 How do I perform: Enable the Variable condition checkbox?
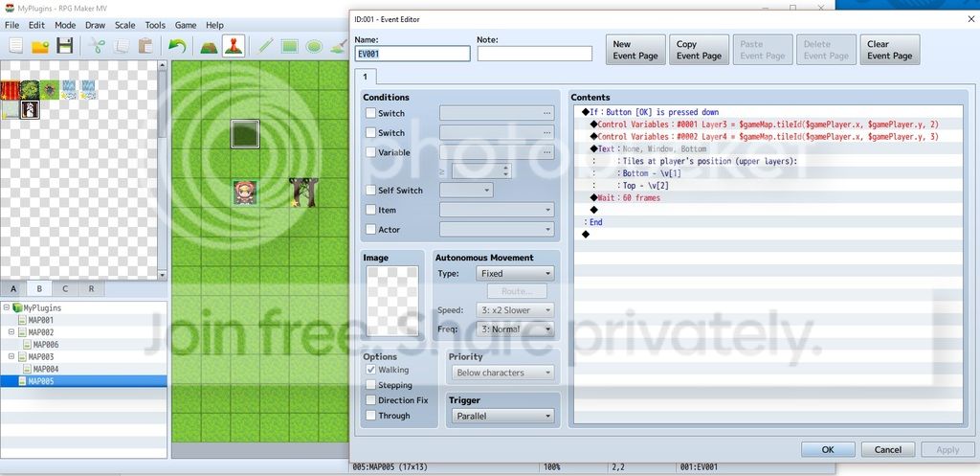[x=370, y=152]
